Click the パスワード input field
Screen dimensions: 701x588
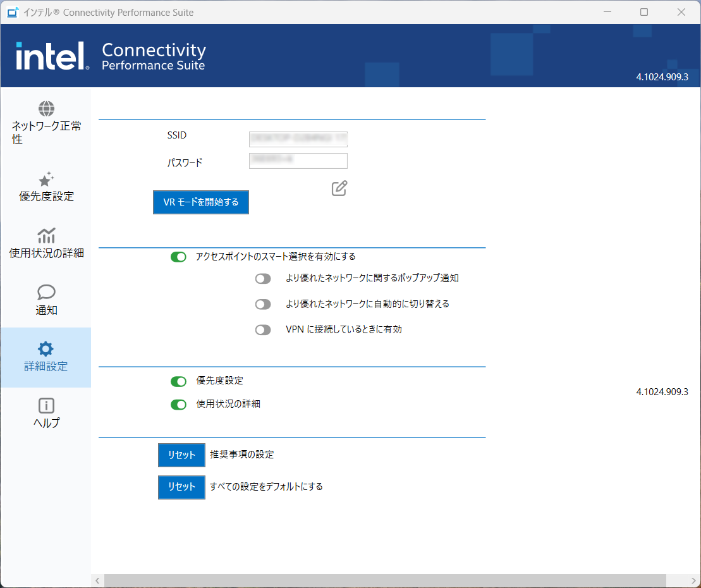tap(298, 161)
